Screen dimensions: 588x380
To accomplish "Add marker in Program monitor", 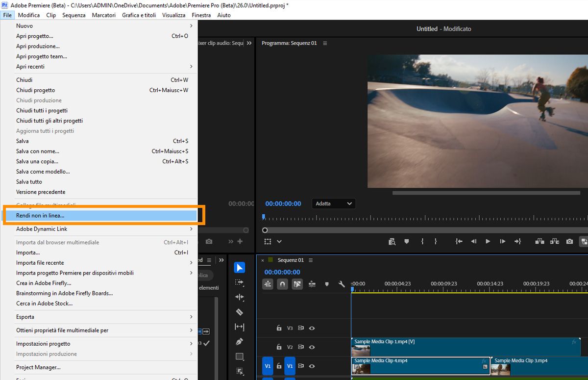I will [x=407, y=241].
